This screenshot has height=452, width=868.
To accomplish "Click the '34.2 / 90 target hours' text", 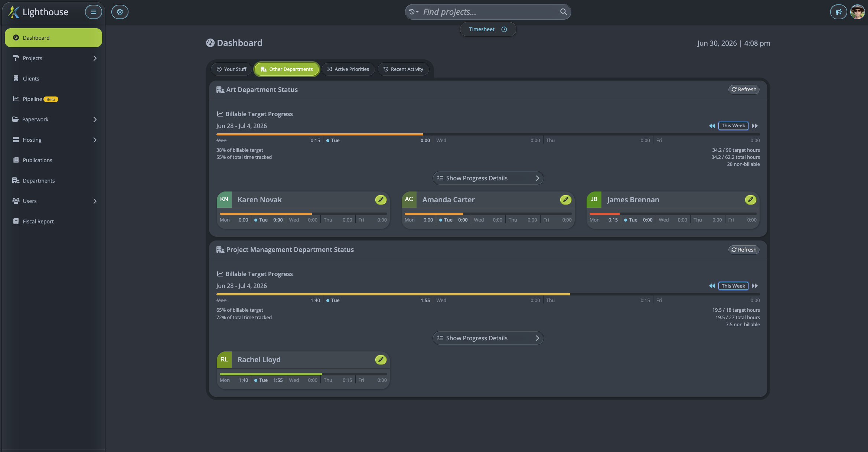I will (x=736, y=150).
